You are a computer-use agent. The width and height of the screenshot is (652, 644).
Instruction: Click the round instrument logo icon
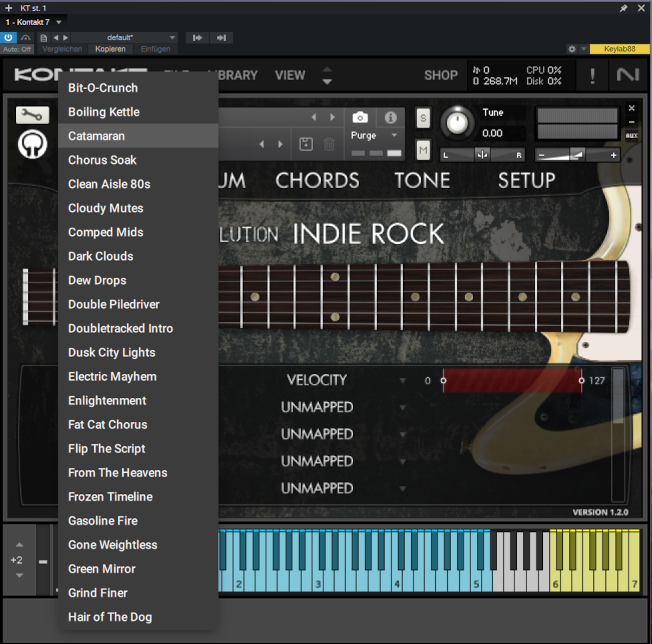coord(32,145)
